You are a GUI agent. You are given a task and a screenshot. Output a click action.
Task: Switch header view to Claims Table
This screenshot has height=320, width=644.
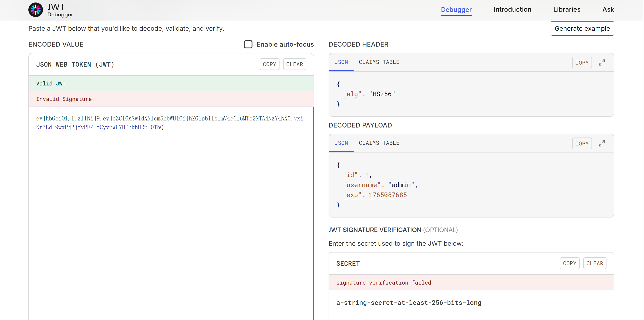point(379,62)
